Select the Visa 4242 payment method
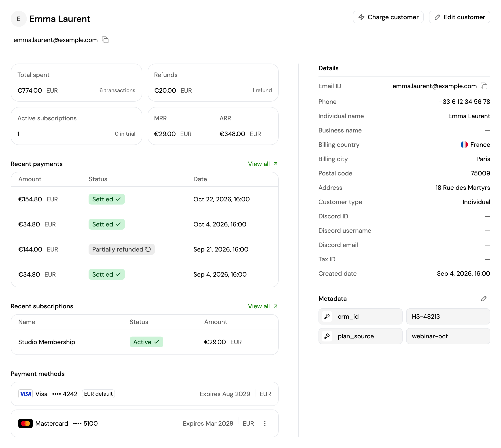The height and width of the screenshot is (448, 501). coord(145,394)
